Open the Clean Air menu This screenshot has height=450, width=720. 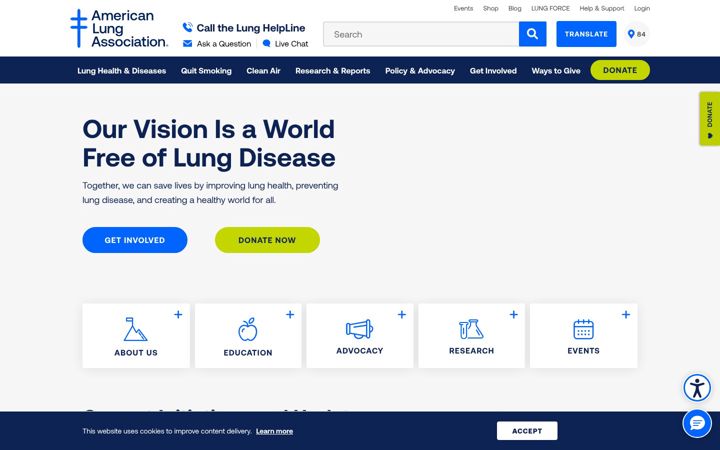click(x=263, y=71)
